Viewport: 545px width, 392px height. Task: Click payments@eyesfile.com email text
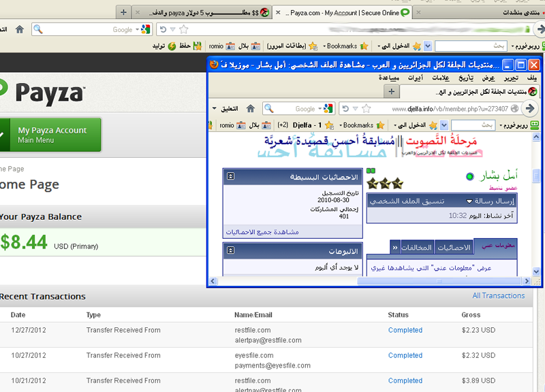coord(272,365)
